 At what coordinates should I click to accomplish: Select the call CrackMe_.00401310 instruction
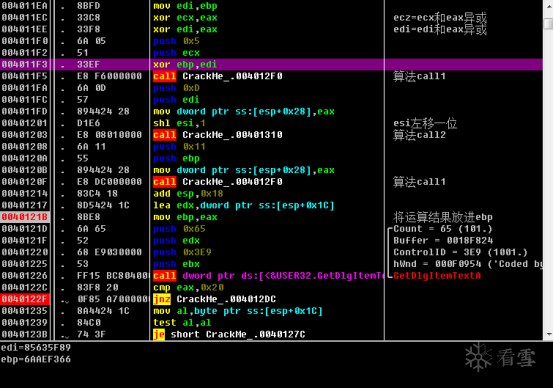tap(218, 135)
